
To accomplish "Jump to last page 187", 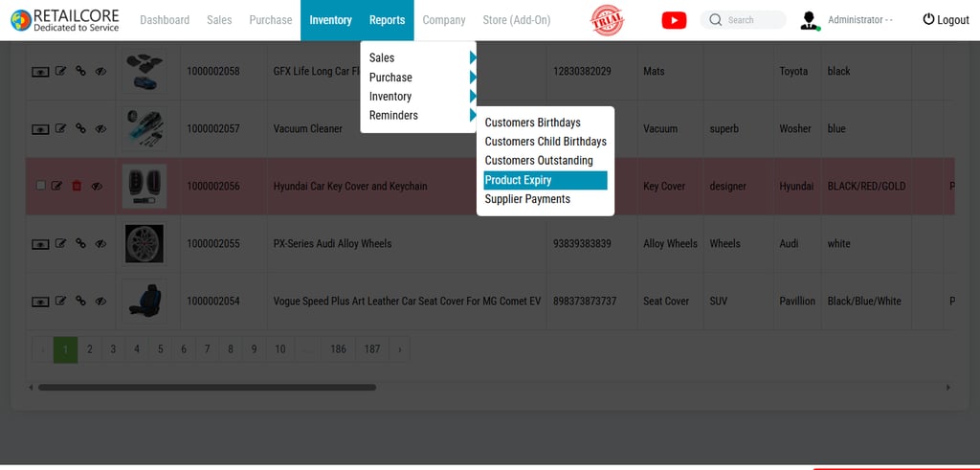I will pyautogui.click(x=372, y=349).
